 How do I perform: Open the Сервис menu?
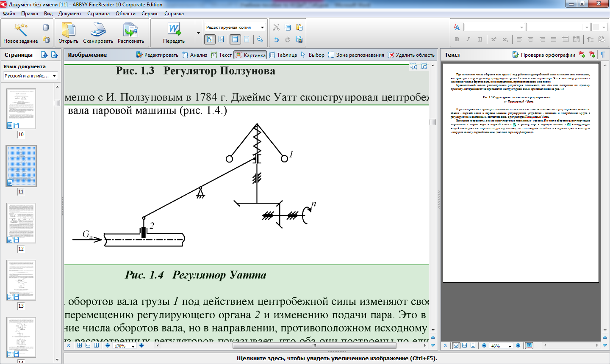[x=150, y=14]
